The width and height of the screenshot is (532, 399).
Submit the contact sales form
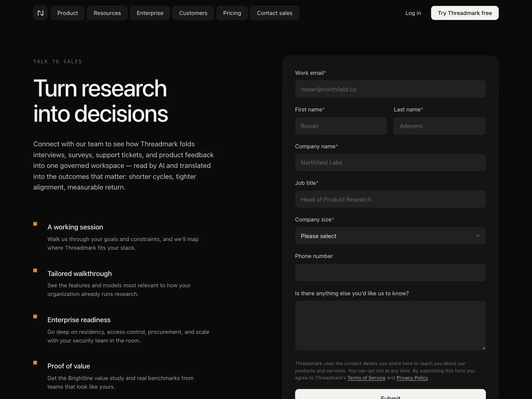(x=390, y=395)
